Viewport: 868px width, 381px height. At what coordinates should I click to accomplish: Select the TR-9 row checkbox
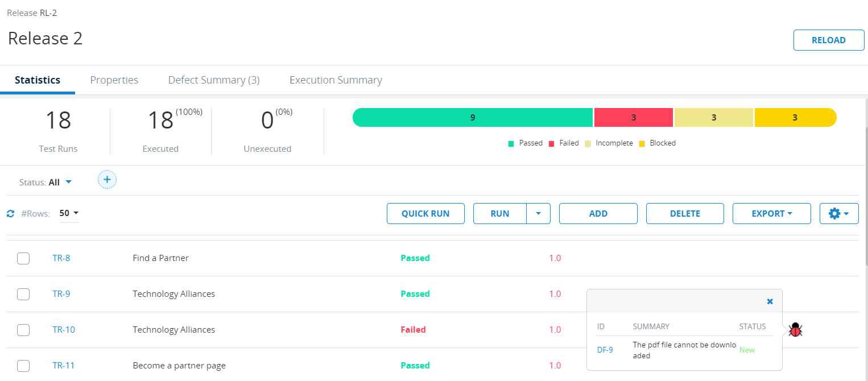(23, 294)
